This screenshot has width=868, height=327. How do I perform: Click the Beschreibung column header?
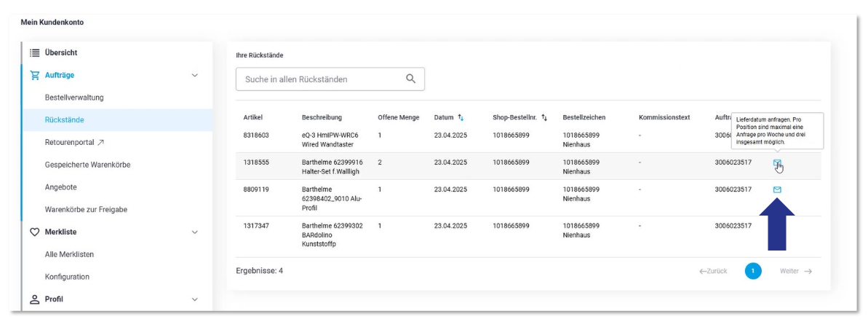click(x=322, y=117)
